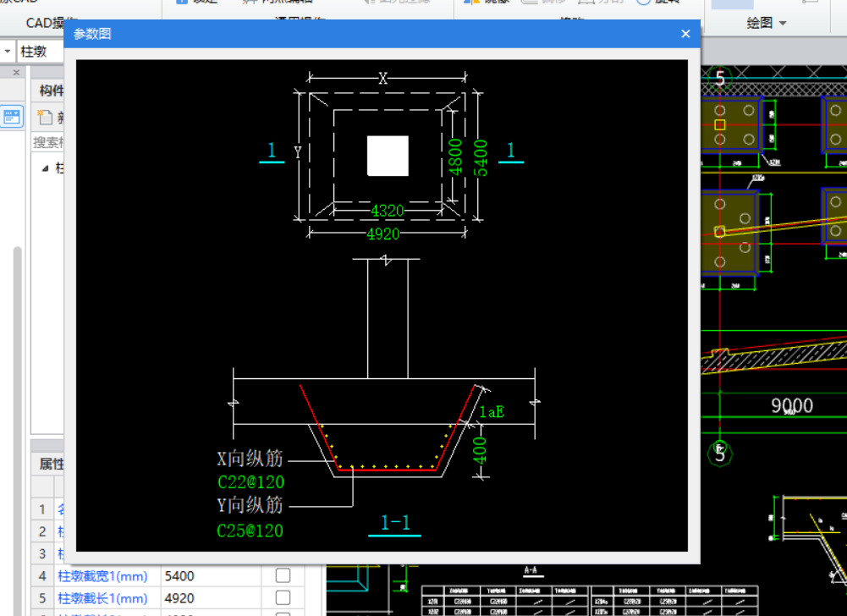Click the green 5400 vertical dimension
Screen dimensions: 847x616
[481, 157]
